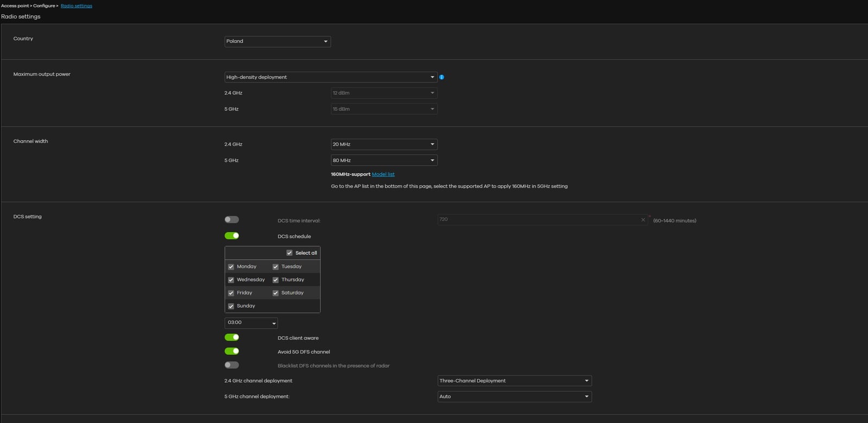Expand the Three-Channel Deployment dropdown
The image size is (868, 423).
point(514,381)
